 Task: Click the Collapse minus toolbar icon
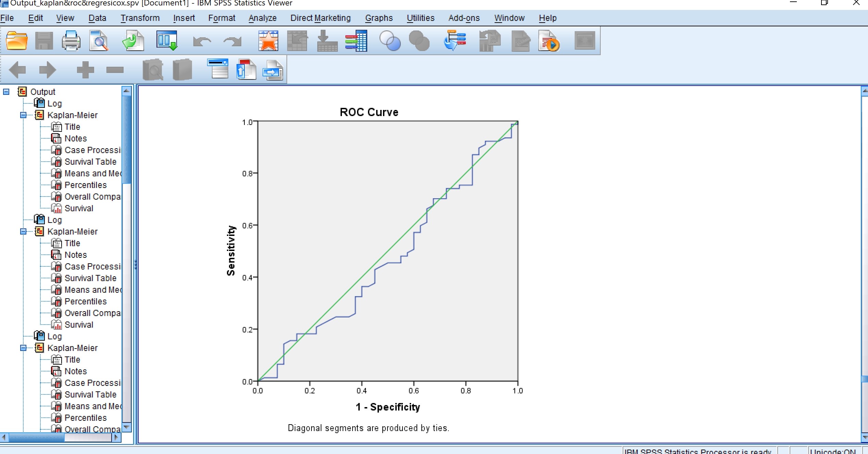[x=115, y=70]
